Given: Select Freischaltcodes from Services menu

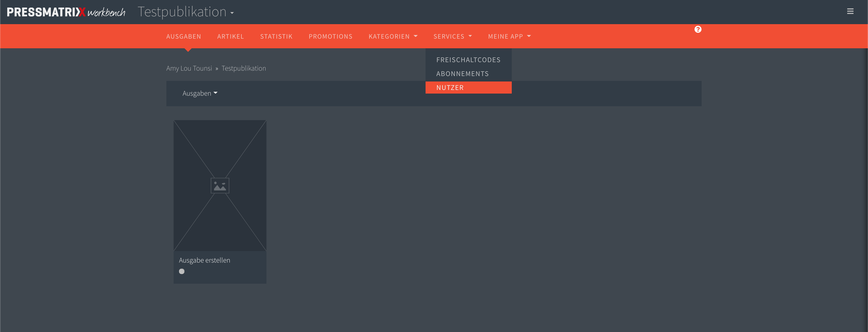Looking at the screenshot, I should [468, 60].
